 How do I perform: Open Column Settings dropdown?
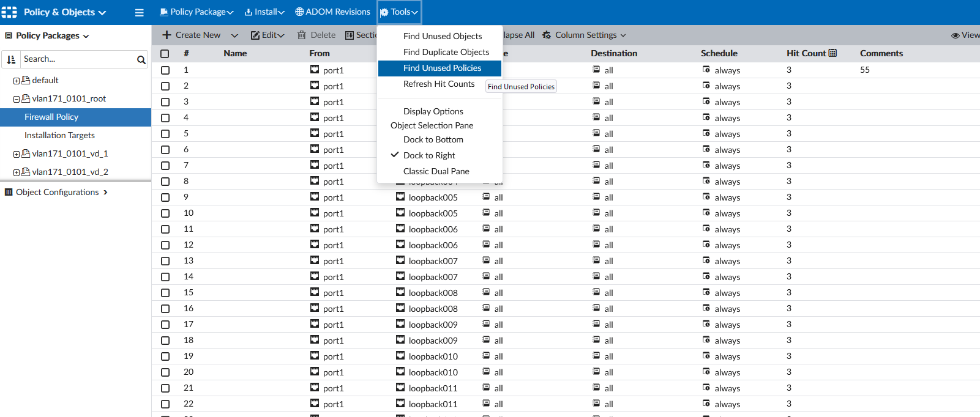point(584,35)
